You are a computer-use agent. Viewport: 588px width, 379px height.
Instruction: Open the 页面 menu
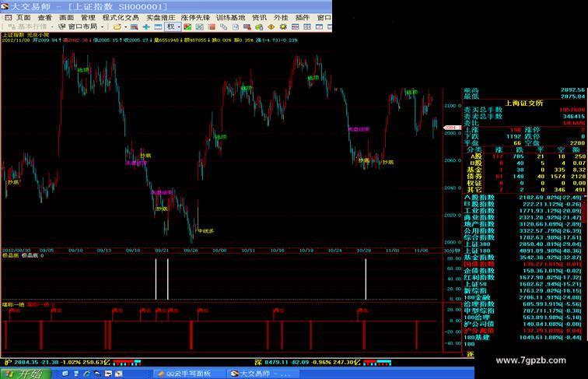tap(23, 18)
